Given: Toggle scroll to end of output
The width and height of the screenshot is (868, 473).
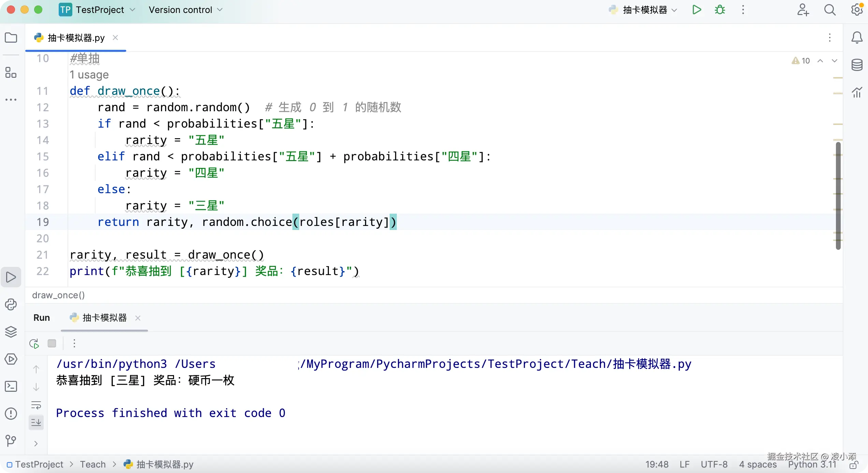Looking at the screenshot, I should (x=36, y=422).
